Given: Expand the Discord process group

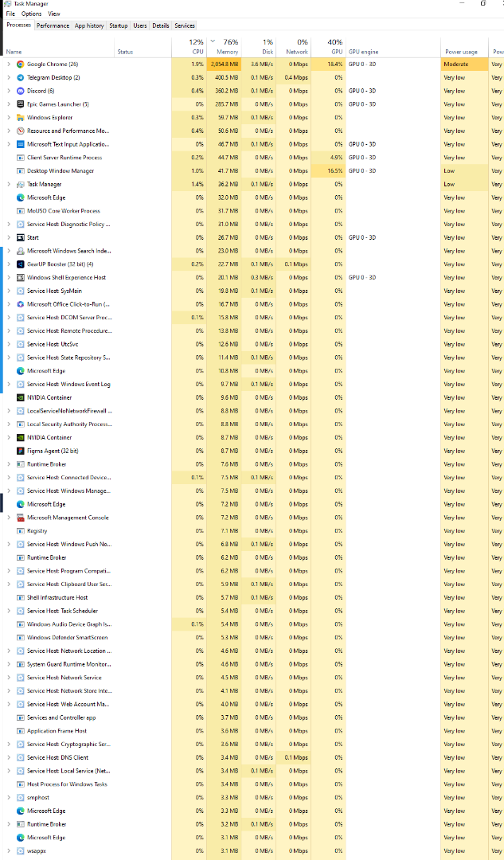Looking at the screenshot, I should click(x=9, y=91).
